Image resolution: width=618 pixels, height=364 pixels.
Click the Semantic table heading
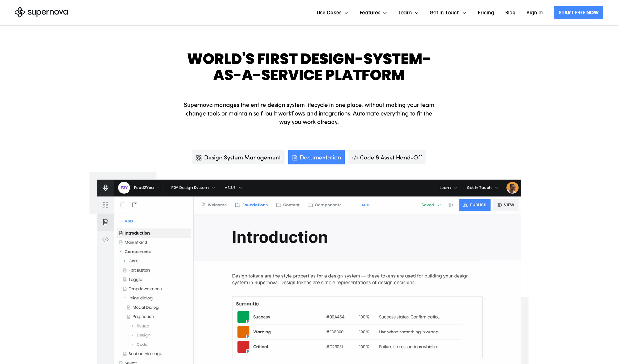coord(247,304)
